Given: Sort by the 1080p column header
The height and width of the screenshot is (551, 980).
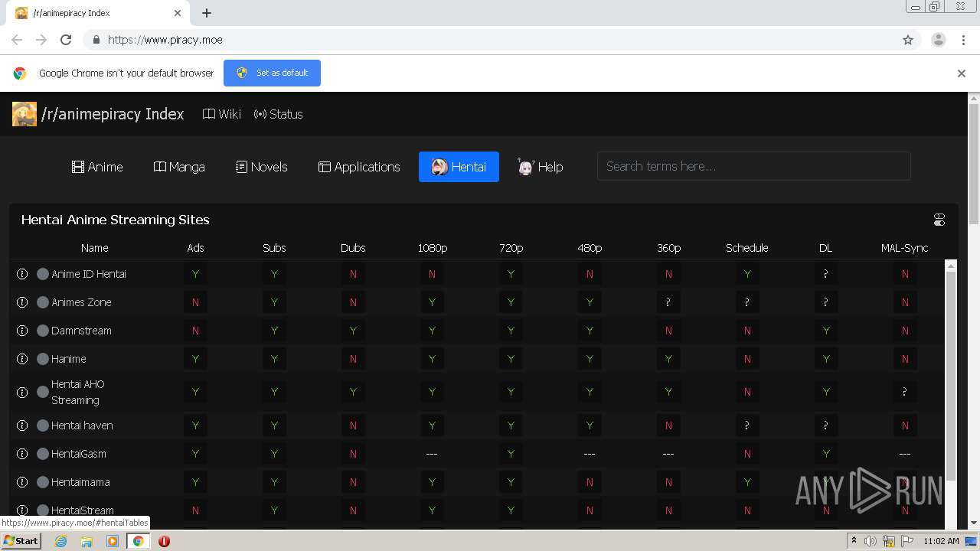Looking at the screenshot, I should click(x=432, y=248).
